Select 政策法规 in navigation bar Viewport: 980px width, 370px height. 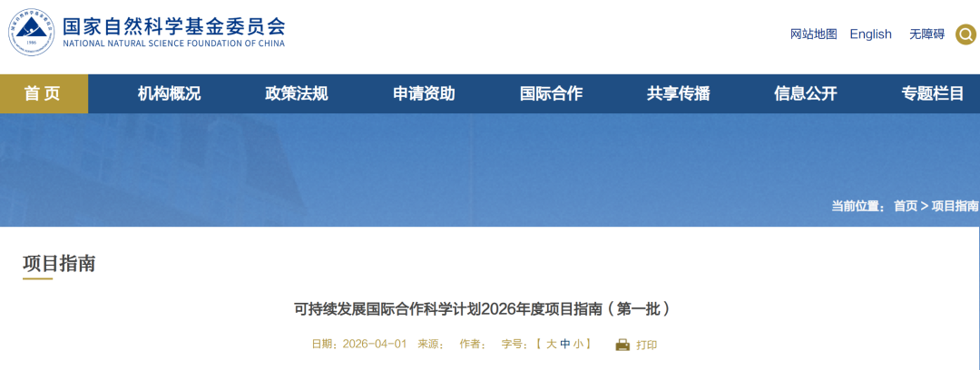coord(296,93)
